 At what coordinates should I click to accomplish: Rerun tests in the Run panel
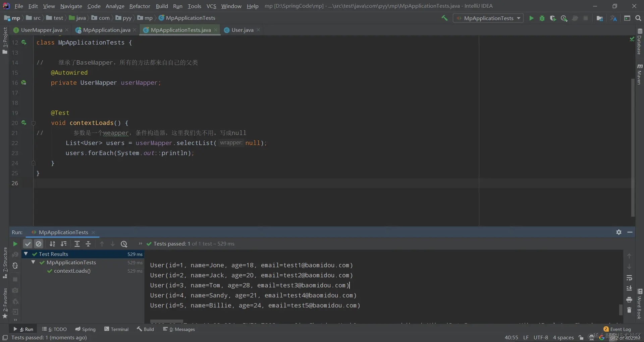pyautogui.click(x=15, y=244)
